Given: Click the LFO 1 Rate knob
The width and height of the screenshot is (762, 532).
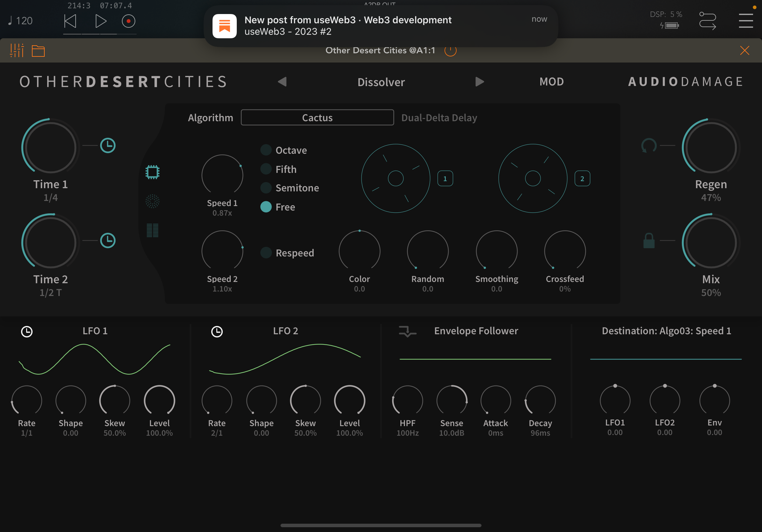Looking at the screenshot, I should coord(26,400).
